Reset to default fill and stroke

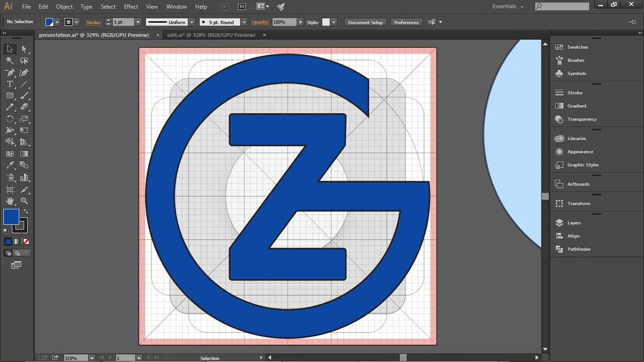6,231
